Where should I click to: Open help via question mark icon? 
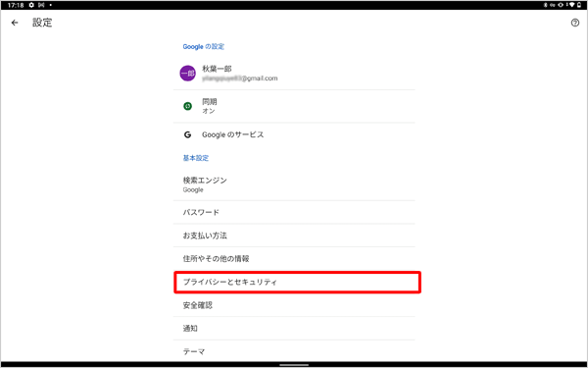tap(575, 23)
